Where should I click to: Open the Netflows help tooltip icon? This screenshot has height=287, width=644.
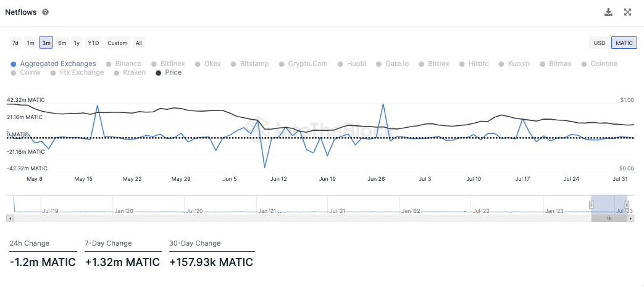(x=46, y=12)
